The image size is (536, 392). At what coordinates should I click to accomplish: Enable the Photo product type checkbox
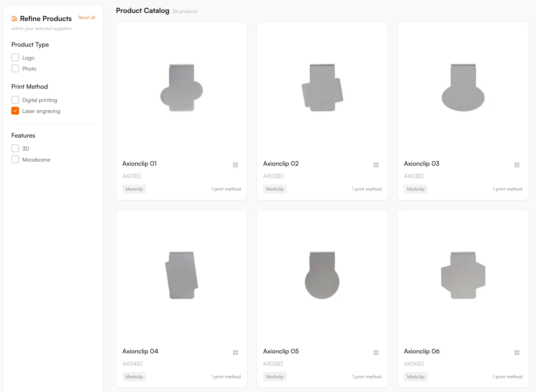pyautogui.click(x=15, y=69)
